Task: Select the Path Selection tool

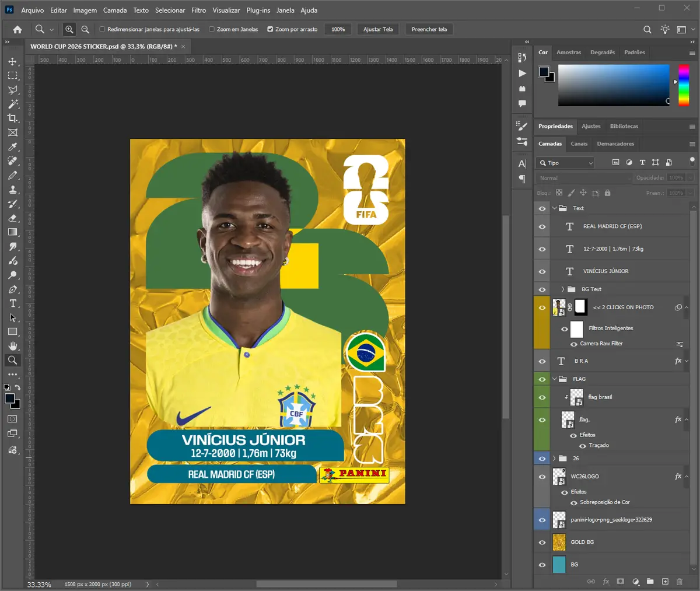Action: (x=12, y=318)
